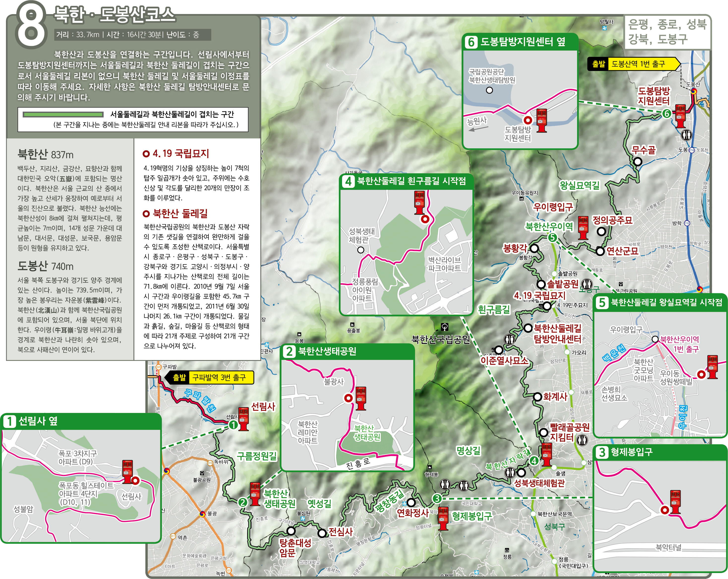Click the 연화정사 waypoint circle
The image size is (728, 579).
pos(411,503)
